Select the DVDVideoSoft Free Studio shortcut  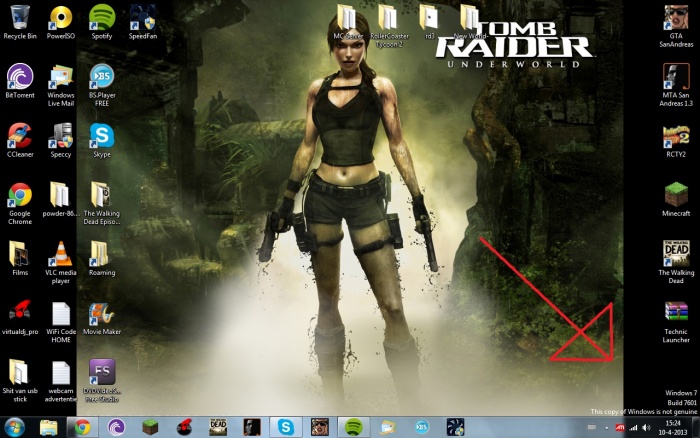pos(102,381)
